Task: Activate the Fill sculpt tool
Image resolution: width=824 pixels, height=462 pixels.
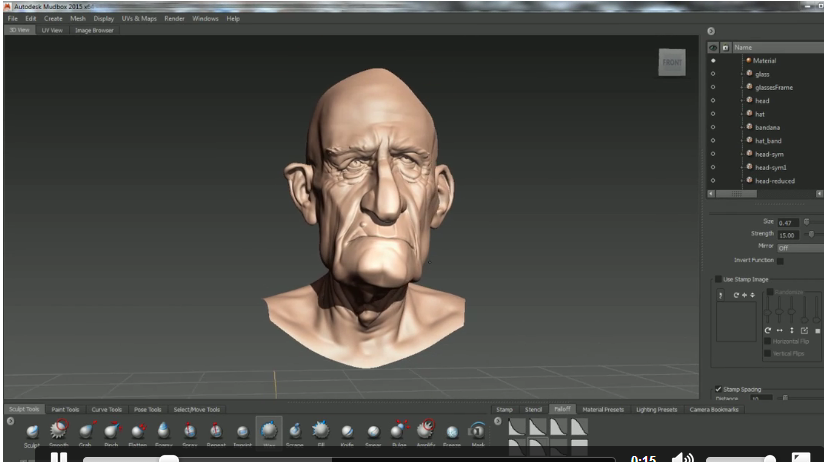Action: (321, 430)
